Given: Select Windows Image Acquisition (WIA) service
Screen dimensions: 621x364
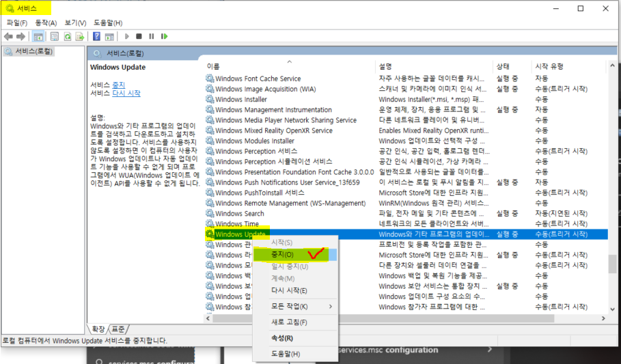Looking at the screenshot, I should 406,89.
